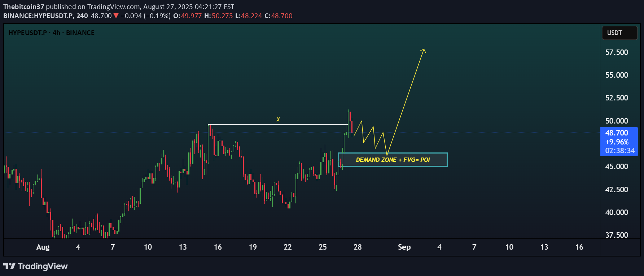Click the 45.000 price axis label
The height and width of the screenshot is (276, 644).
[617, 167]
